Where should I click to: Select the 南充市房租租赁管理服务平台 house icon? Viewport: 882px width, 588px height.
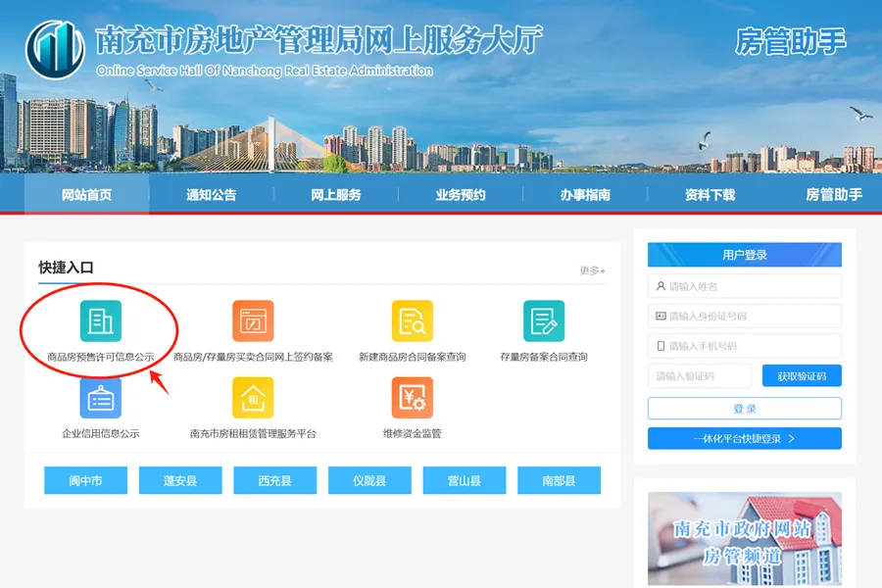coord(253,398)
